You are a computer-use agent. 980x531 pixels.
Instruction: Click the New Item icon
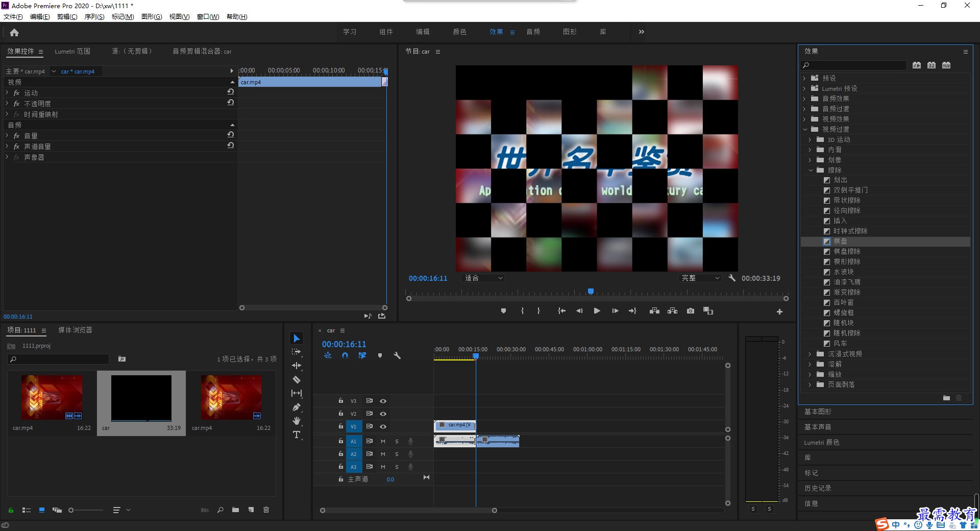[x=251, y=510]
